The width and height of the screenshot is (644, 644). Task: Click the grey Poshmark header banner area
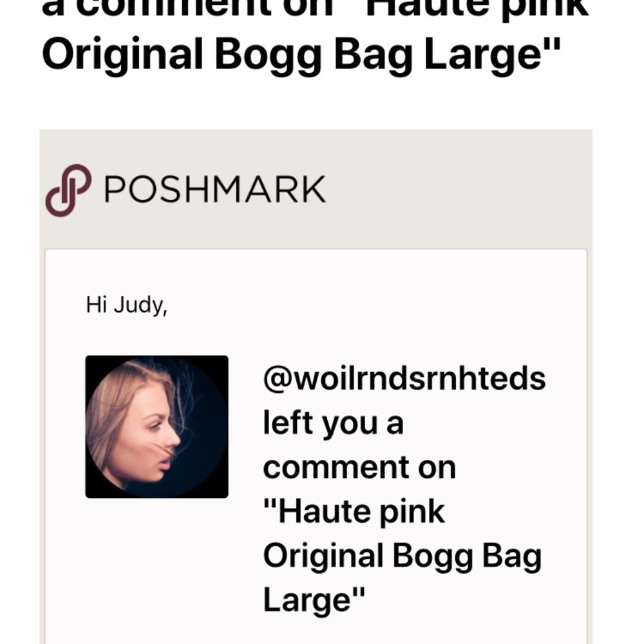point(316,189)
